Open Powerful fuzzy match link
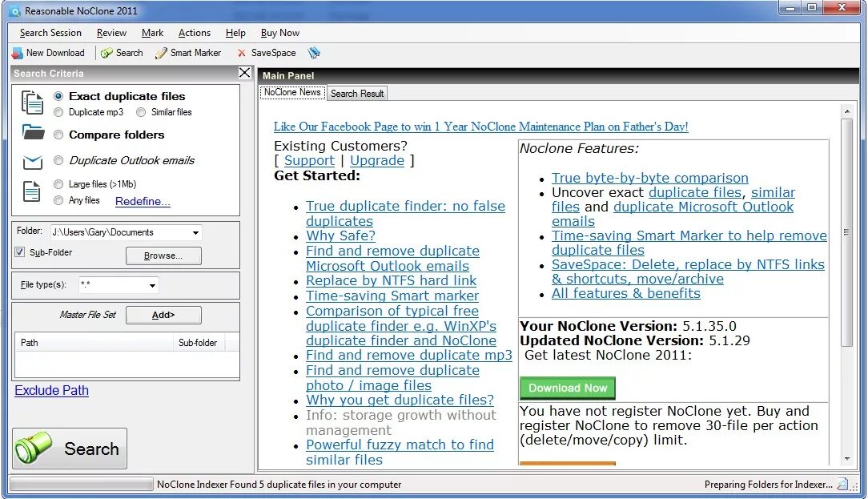Screen dimensions: 868x499 (x=400, y=452)
